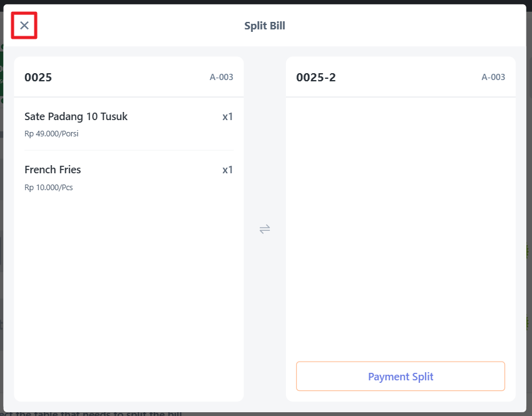Click blank dialog header right of the title
This screenshot has height=416, width=532.
tap(407, 26)
